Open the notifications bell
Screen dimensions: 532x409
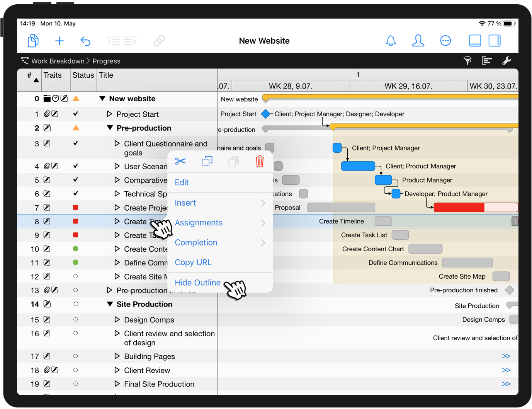[391, 41]
